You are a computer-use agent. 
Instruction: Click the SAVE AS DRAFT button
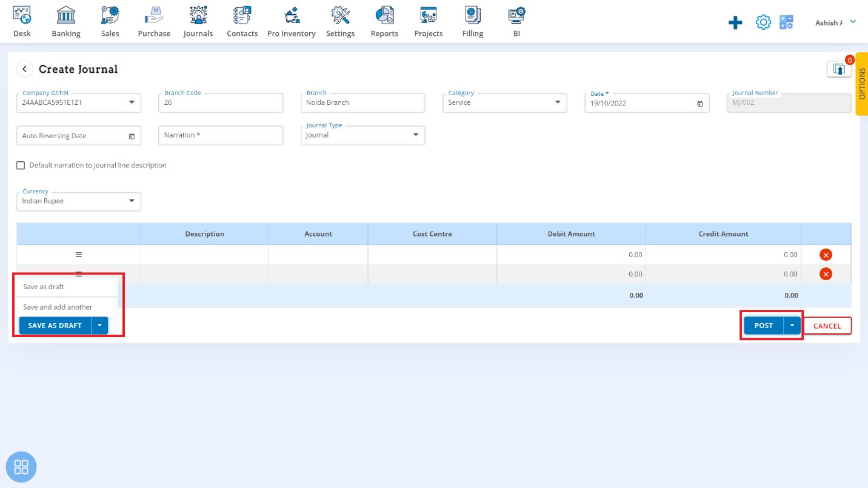55,326
